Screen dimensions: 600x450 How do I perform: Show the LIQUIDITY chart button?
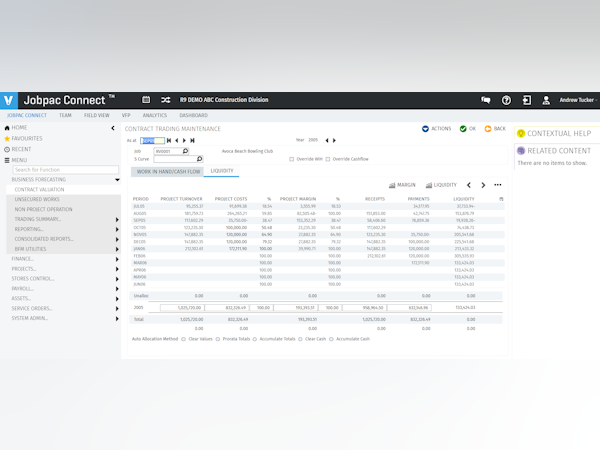(441, 185)
